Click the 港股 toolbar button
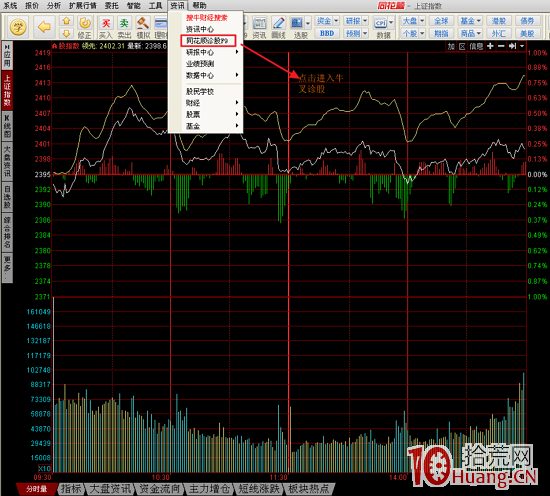 [x=498, y=21]
